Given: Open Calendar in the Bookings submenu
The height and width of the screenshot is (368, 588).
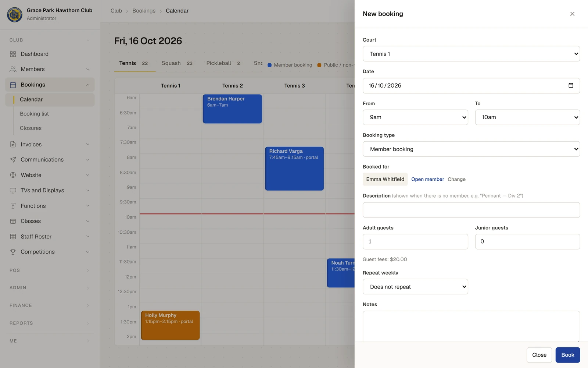Looking at the screenshot, I should pos(50,100).
